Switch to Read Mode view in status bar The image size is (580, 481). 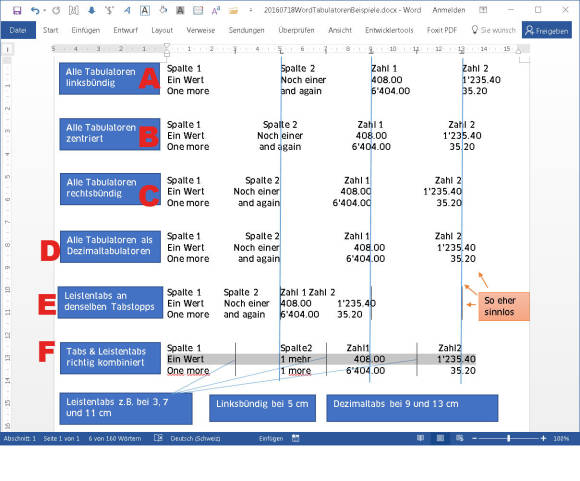click(421, 438)
